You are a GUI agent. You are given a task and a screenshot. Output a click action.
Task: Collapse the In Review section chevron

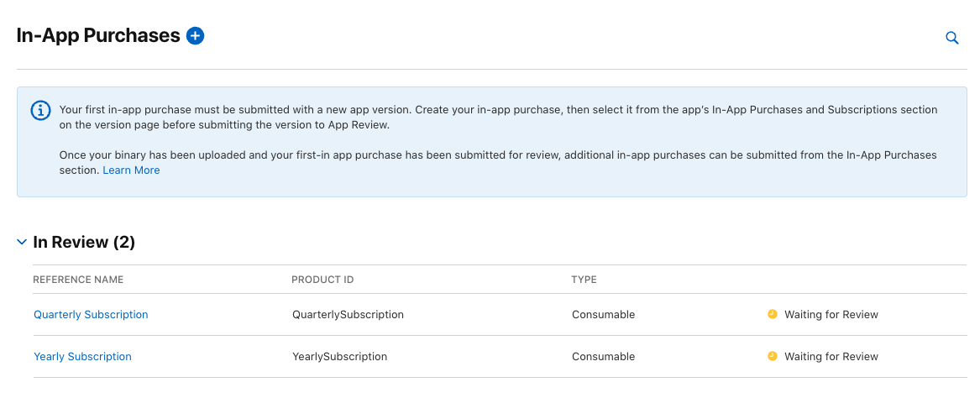pos(22,242)
